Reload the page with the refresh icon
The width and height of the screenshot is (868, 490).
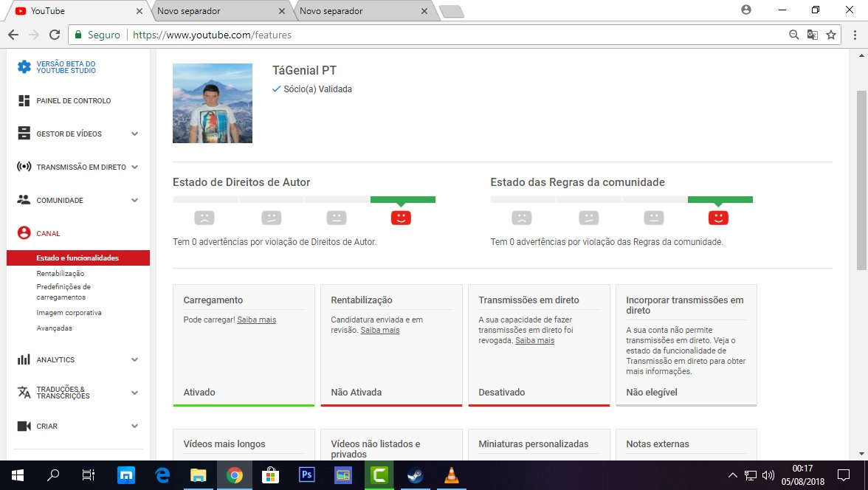tap(55, 35)
